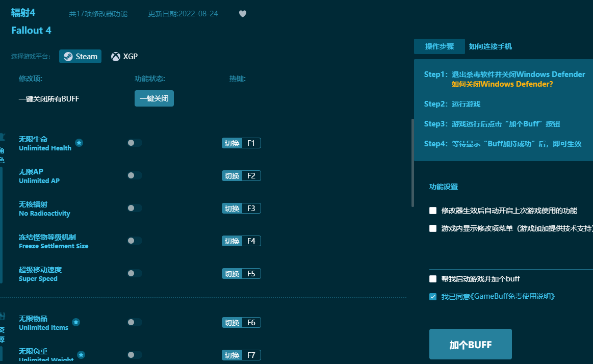Check 修改器生效后自动开启上次游戏使用的功能 checkbox
The height and width of the screenshot is (364, 593).
[x=433, y=211]
